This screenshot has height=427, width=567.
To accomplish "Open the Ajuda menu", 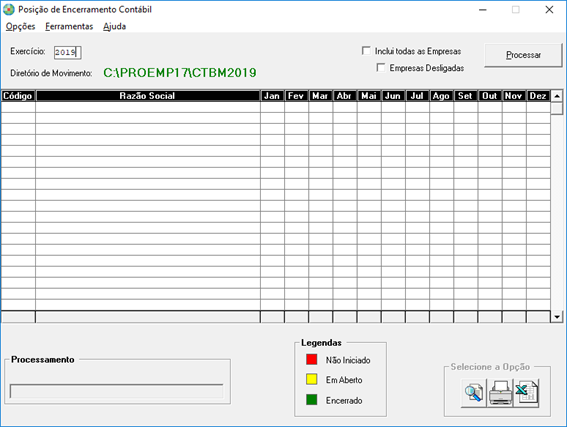I will click(114, 26).
